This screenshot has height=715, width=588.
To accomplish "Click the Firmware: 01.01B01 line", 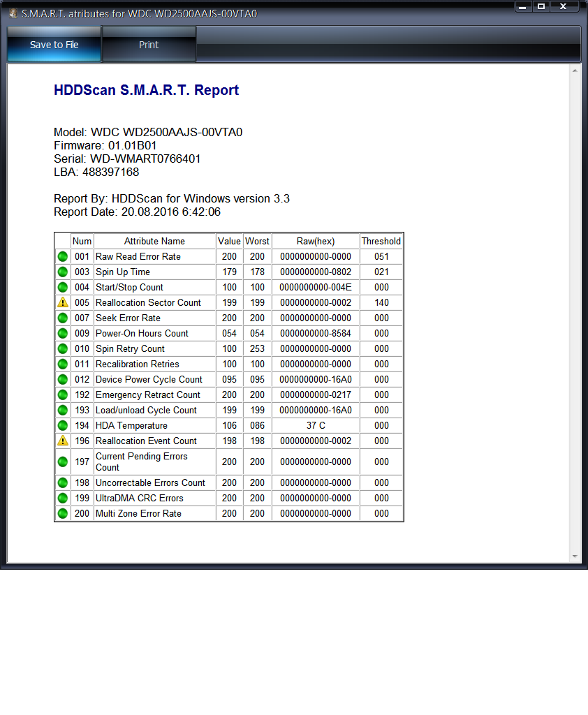I will tap(105, 145).
